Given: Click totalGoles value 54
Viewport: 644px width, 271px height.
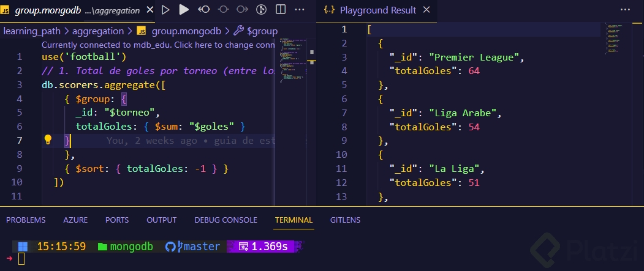Looking at the screenshot, I should [474, 127].
